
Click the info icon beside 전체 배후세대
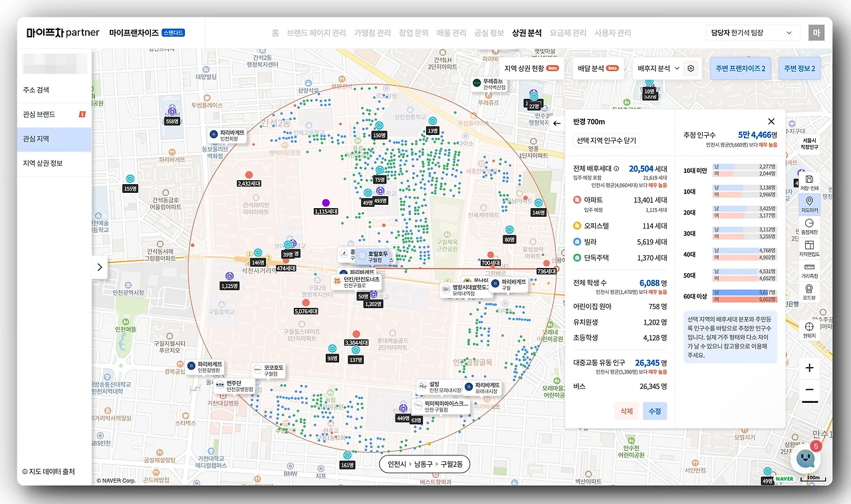point(616,169)
